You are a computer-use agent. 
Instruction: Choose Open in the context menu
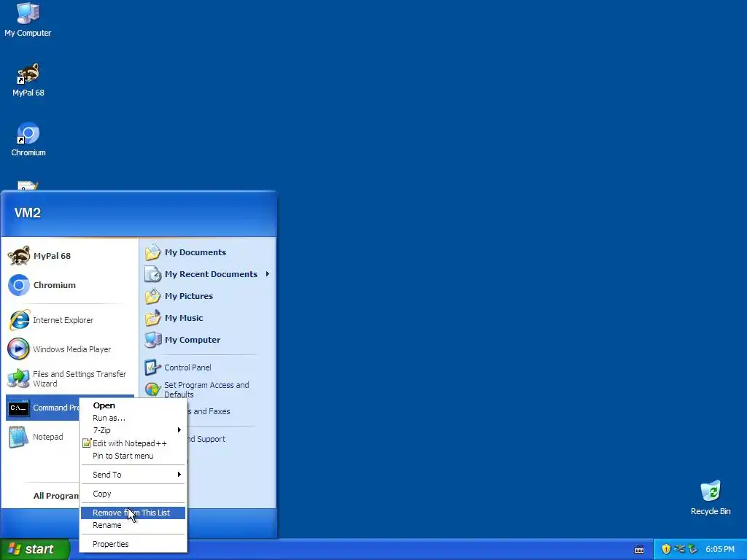click(x=133, y=405)
